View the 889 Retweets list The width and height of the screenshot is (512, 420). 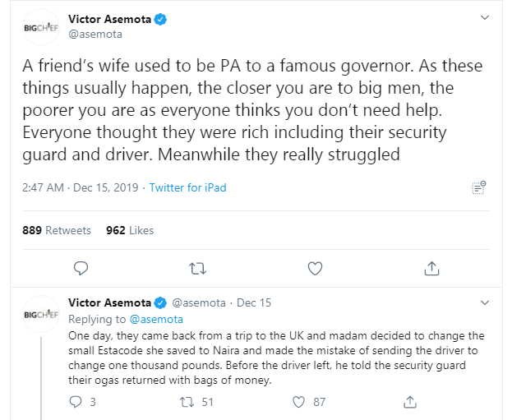(57, 230)
